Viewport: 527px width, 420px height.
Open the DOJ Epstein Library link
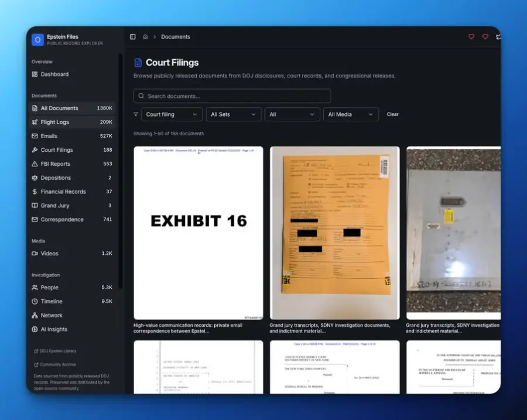click(x=56, y=351)
